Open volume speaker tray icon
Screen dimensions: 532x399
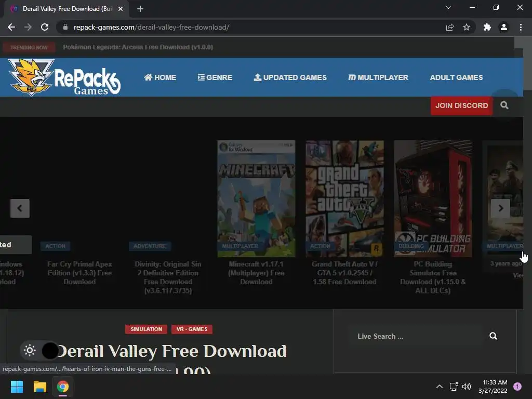467,387
